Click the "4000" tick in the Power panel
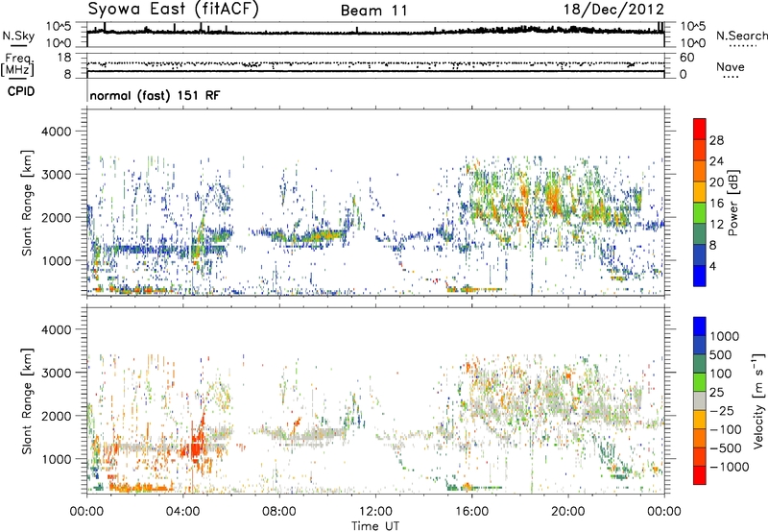The height and width of the screenshot is (532, 768). 56,132
